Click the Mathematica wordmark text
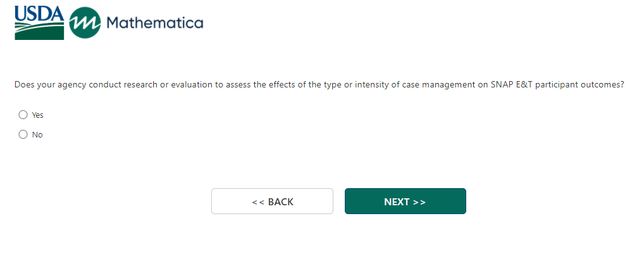The image size is (644, 280). pyautogui.click(x=155, y=23)
